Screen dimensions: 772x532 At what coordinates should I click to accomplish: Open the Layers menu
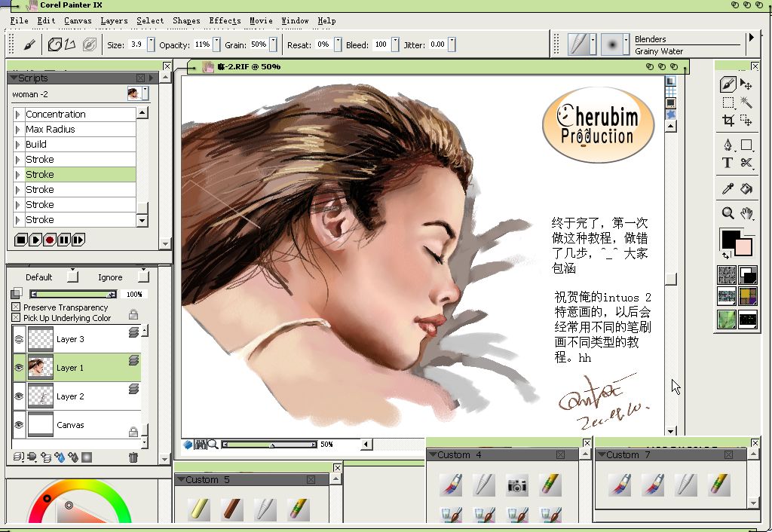pyautogui.click(x=115, y=20)
